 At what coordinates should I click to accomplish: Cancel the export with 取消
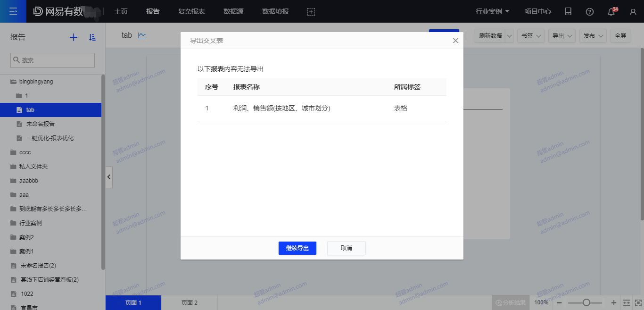346,248
